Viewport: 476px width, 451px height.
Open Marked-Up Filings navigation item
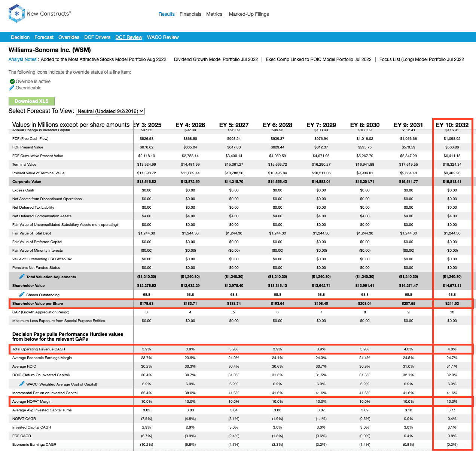click(x=249, y=14)
